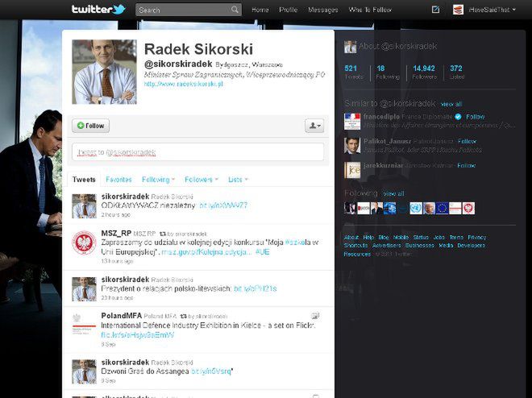Open the Status footer link

click(421, 238)
